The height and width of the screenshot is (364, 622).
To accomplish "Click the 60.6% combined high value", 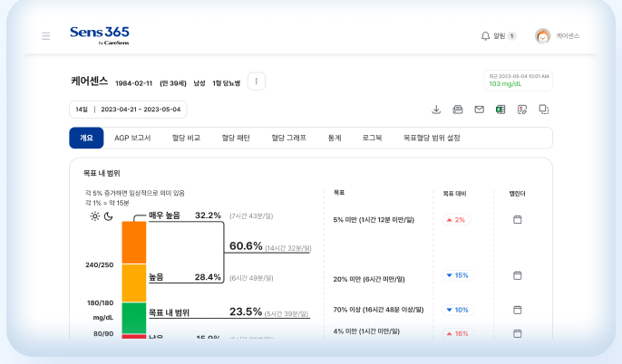I will 246,246.
